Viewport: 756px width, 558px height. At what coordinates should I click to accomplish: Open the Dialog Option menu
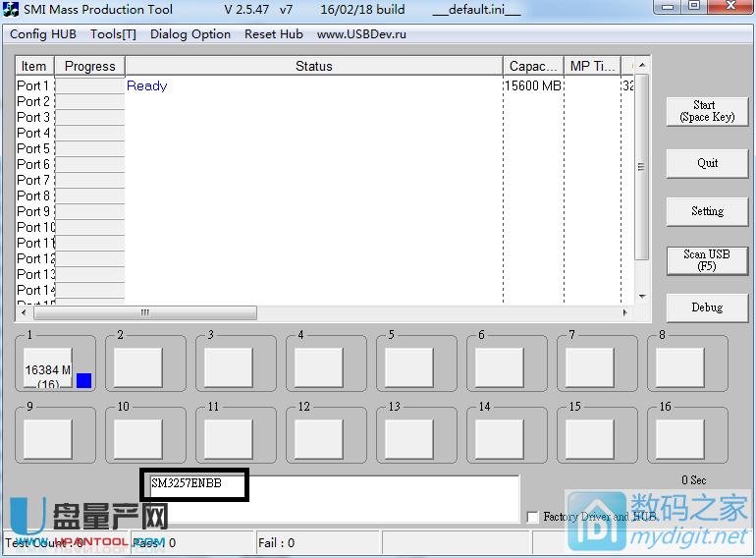click(190, 34)
